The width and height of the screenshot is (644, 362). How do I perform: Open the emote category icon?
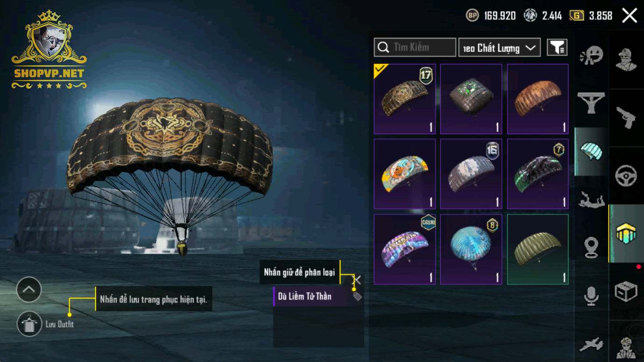click(591, 55)
